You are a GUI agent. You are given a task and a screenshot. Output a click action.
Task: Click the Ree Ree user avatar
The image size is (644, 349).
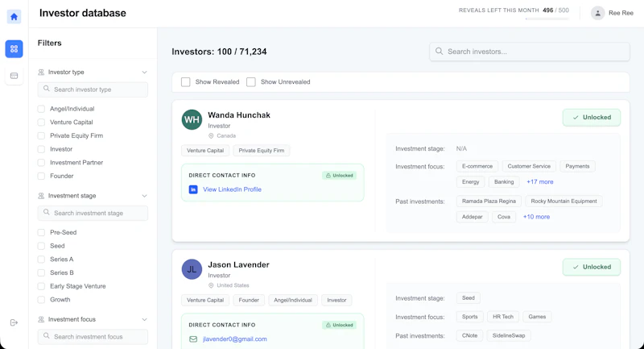point(597,13)
